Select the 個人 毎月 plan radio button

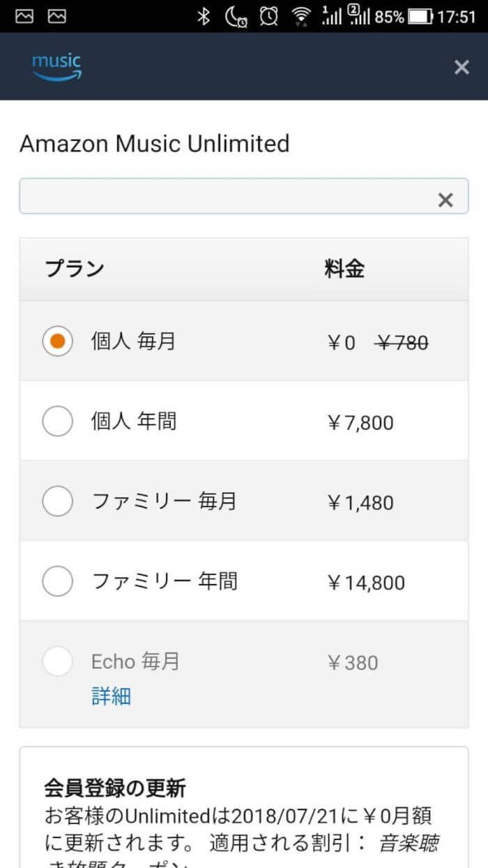57,341
